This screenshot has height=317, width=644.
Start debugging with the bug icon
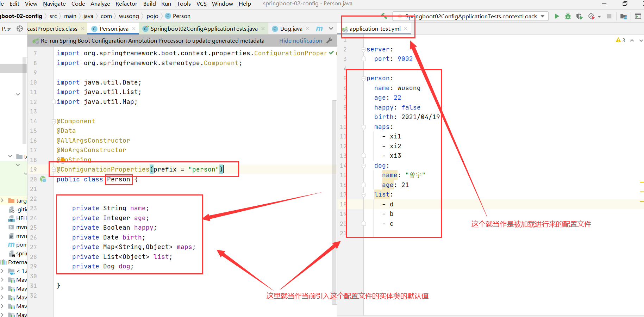click(568, 16)
